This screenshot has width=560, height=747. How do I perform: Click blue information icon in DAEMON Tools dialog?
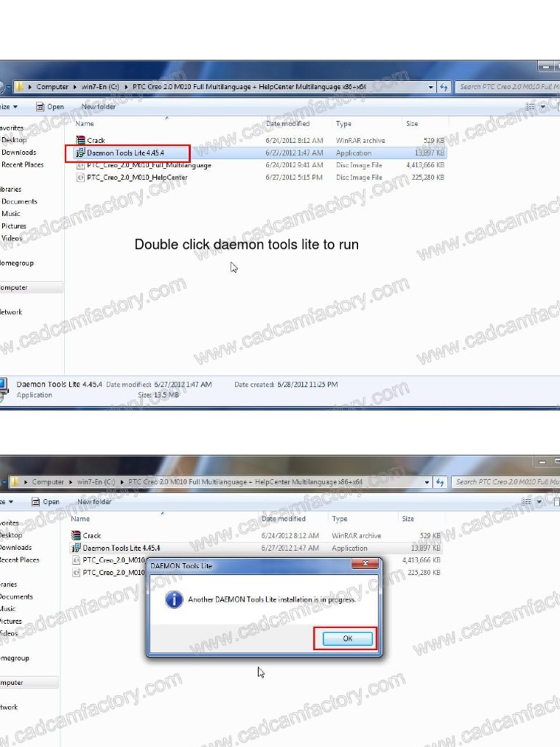[x=174, y=600]
